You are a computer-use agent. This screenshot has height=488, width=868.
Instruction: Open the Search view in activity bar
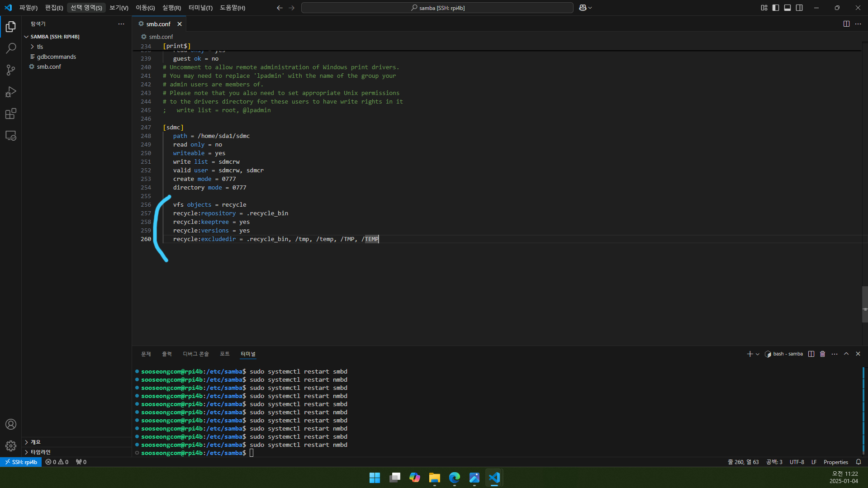click(11, 48)
